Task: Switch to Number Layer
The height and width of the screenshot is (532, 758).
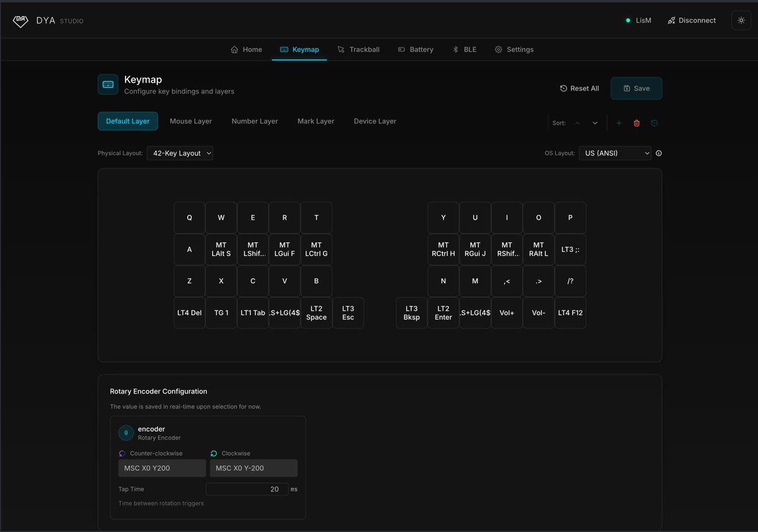Action: (x=255, y=121)
